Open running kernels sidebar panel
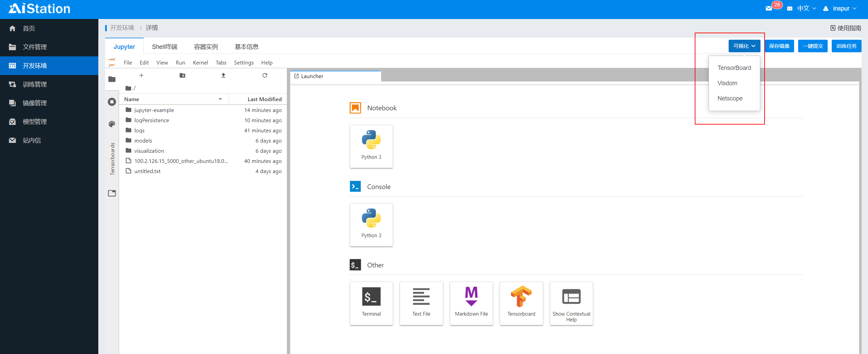 click(x=112, y=102)
